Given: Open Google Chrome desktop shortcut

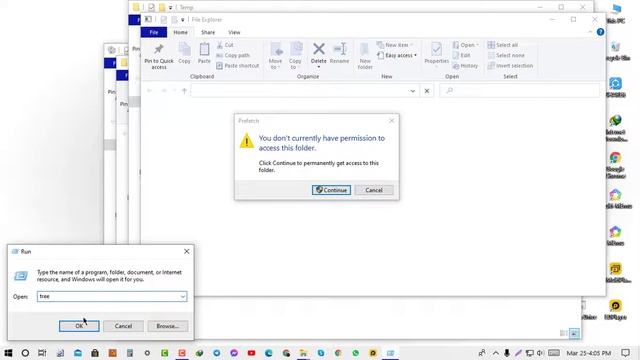Looking at the screenshot, I should pyautogui.click(x=616, y=165).
